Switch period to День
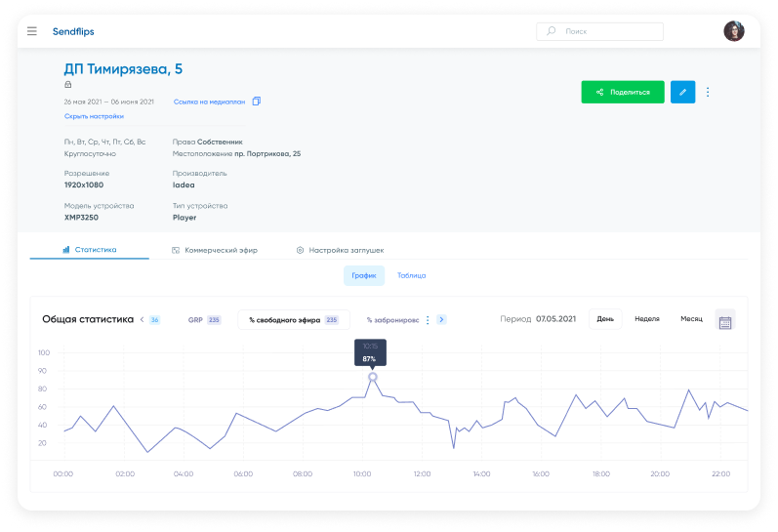The width and height of the screenshot is (778, 532). click(605, 319)
